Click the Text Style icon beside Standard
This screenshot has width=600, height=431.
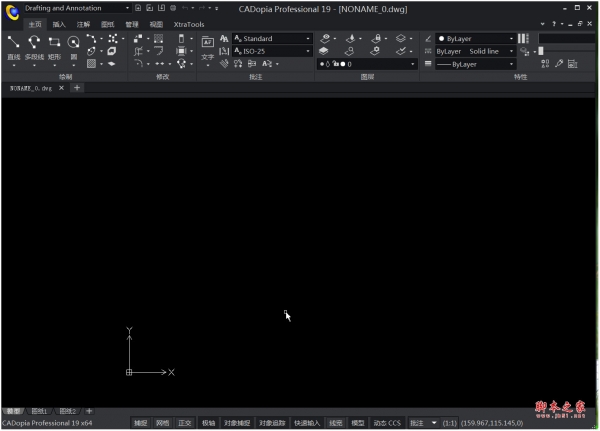pyautogui.click(x=224, y=38)
